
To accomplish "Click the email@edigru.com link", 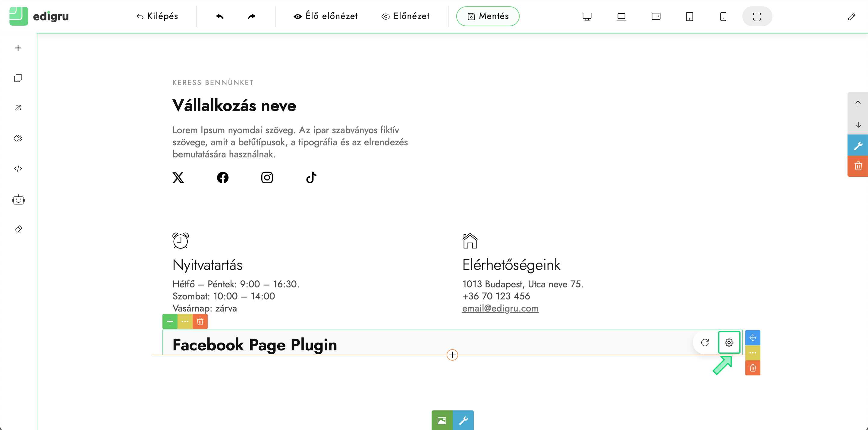I will [500, 308].
